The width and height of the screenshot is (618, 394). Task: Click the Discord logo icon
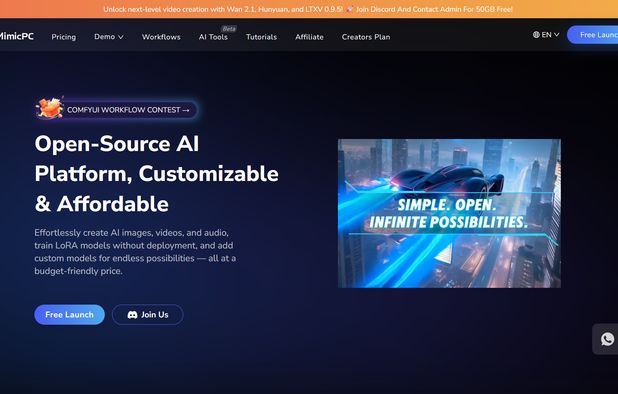[x=132, y=315]
